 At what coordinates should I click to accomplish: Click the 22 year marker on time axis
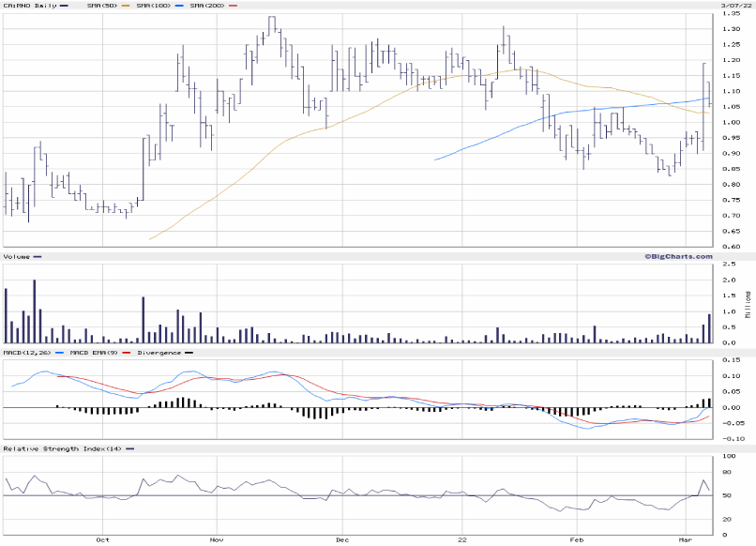click(x=462, y=540)
